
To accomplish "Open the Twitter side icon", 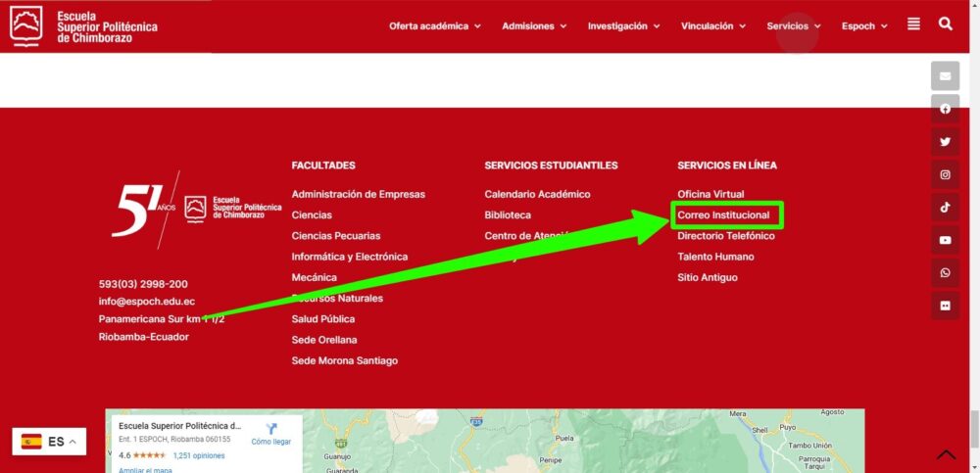I will click(x=945, y=142).
